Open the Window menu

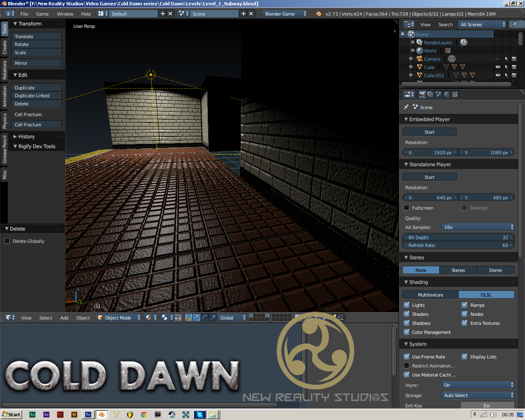click(65, 14)
